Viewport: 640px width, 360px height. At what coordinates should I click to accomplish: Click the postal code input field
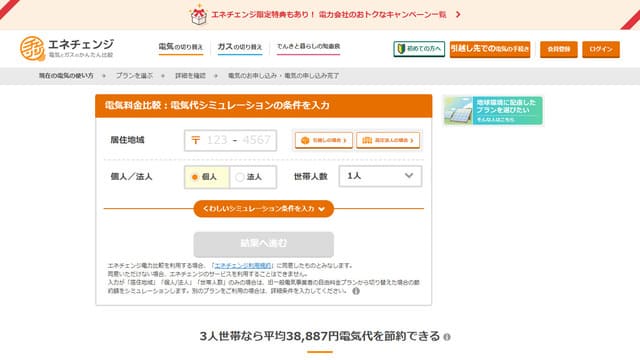tap(230, 140)
